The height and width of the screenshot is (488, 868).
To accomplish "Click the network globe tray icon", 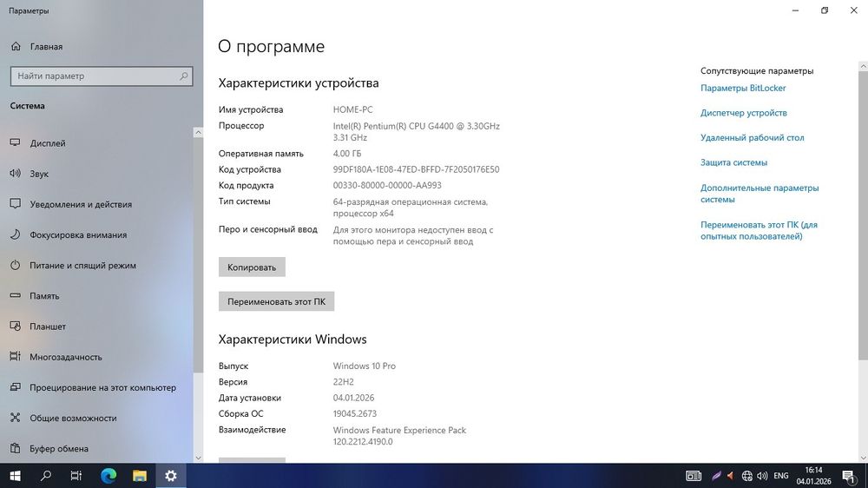I will [746, 476].
